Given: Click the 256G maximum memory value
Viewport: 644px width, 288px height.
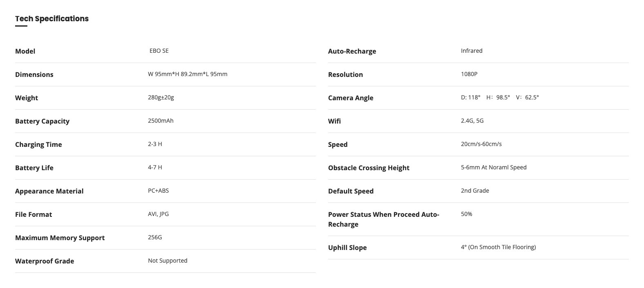Looking at the screenshot, I should tap(155, 237).
